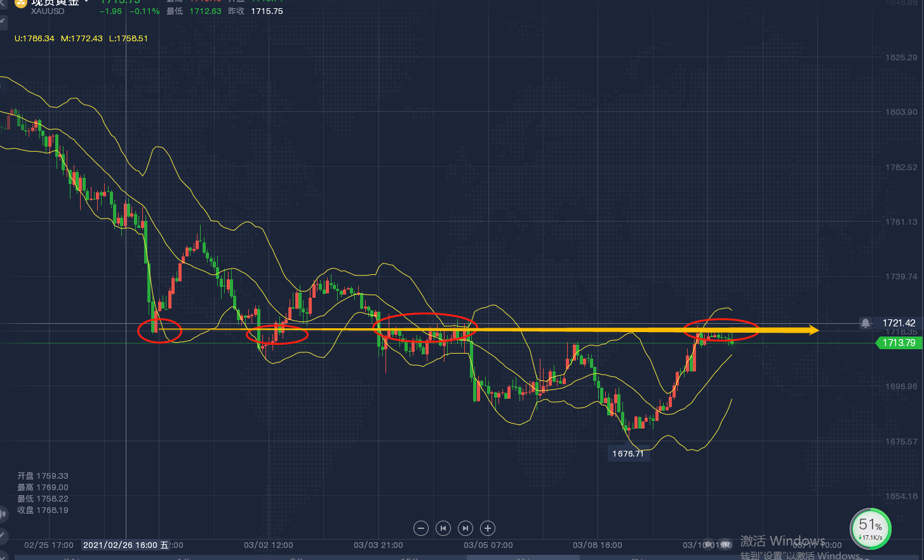Click the zoom in plus button
This screenshot has width=924, height=560.
(488, 528)
